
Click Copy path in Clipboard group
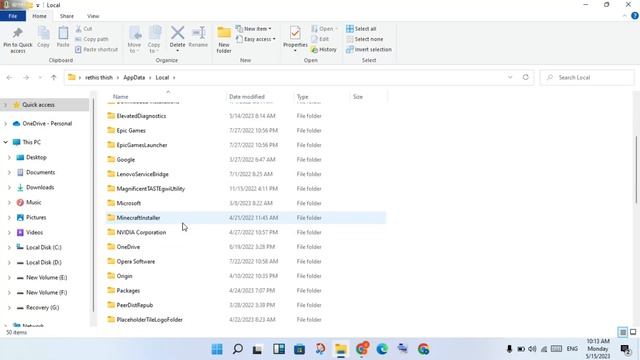[92, 39]
